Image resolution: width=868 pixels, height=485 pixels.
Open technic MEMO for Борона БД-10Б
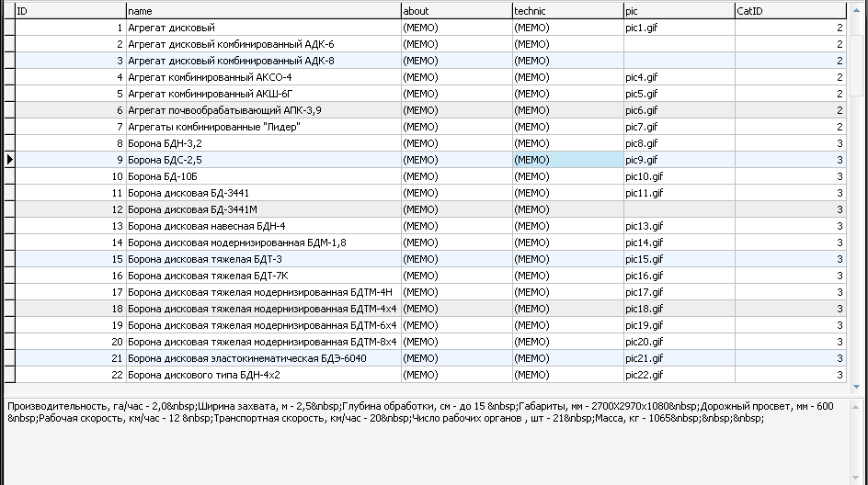pyautogui.click(x=566, y=176)
